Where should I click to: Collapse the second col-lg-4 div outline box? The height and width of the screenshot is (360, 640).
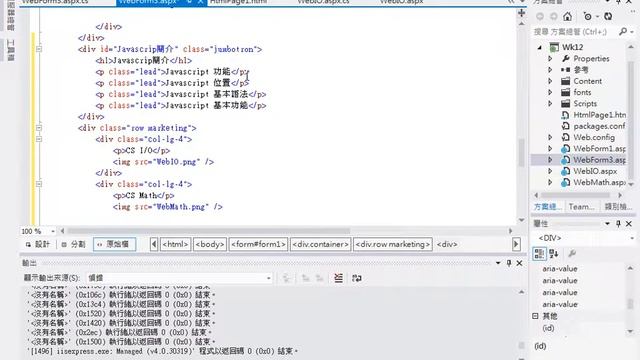coord(39,184)
